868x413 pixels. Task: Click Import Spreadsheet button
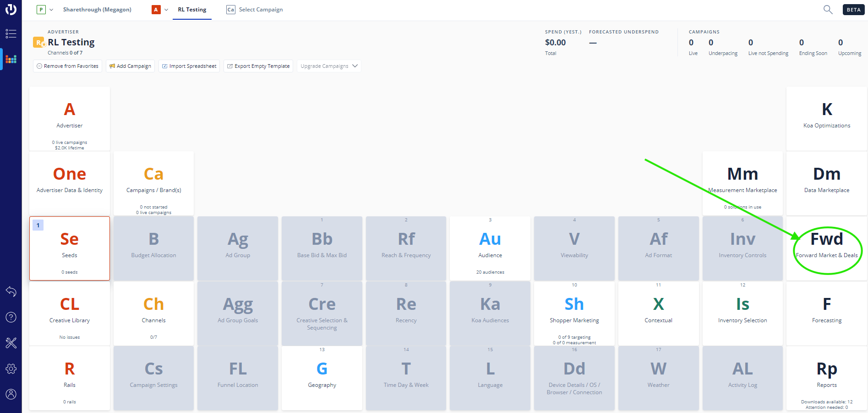click(189, 66)
